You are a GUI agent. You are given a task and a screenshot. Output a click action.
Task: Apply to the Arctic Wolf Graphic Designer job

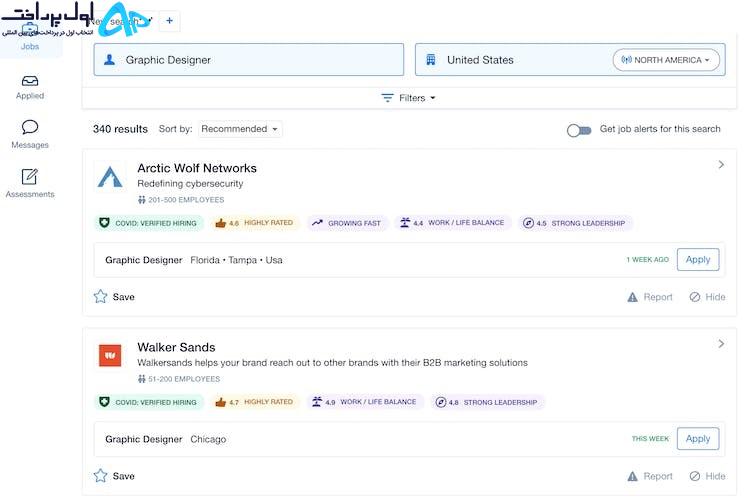698,260
